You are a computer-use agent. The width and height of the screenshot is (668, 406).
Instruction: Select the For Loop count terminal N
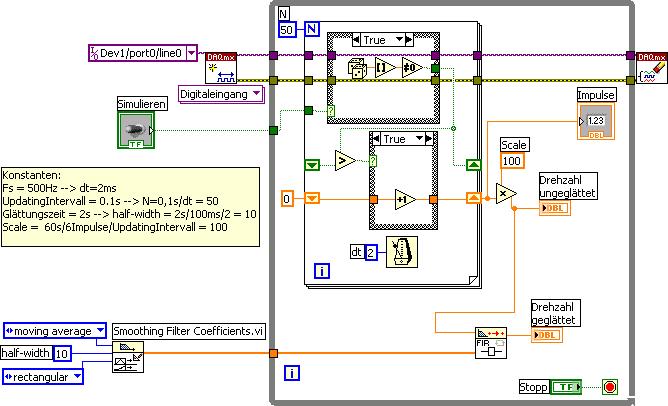pos(312,29)
